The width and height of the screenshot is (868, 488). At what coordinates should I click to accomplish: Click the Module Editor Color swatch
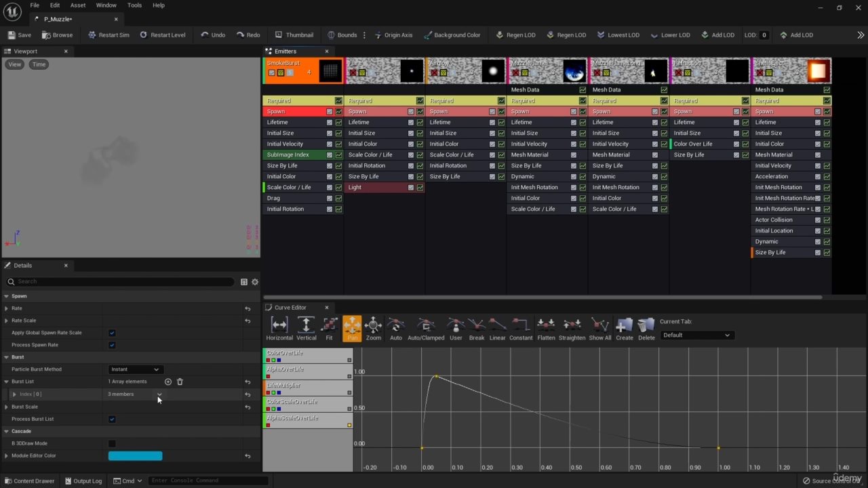(x=135, y=455)
